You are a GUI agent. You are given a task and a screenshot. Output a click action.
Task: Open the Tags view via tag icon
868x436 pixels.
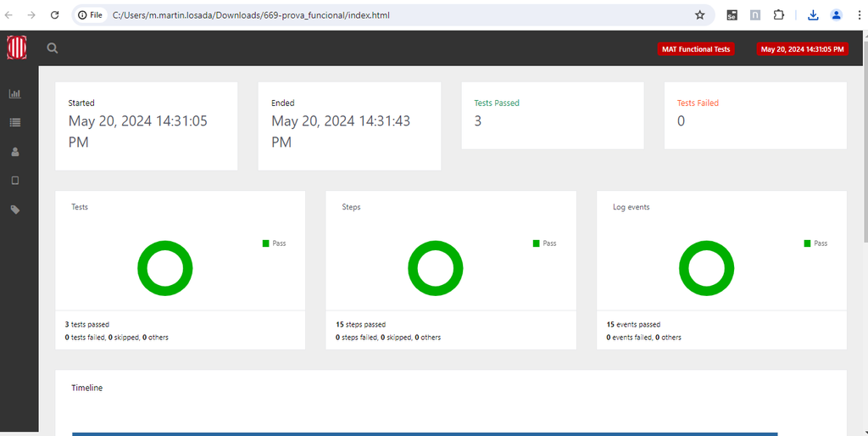(14, 210)
